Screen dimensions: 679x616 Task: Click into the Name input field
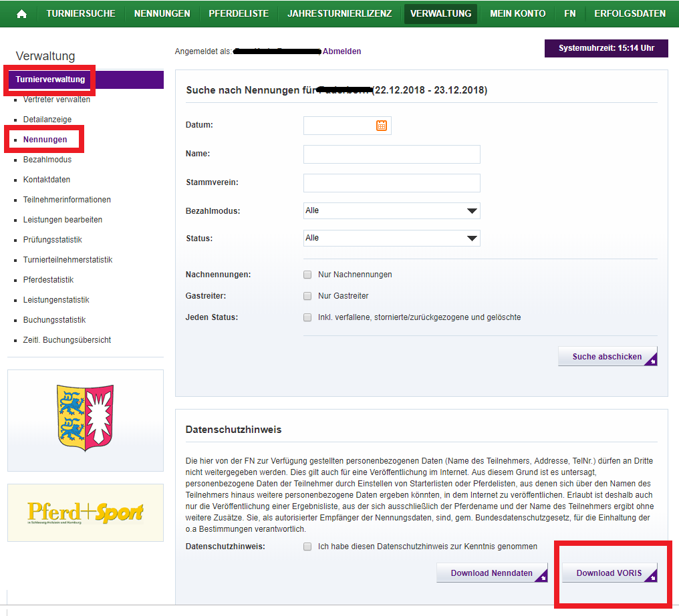pos(392,154)
